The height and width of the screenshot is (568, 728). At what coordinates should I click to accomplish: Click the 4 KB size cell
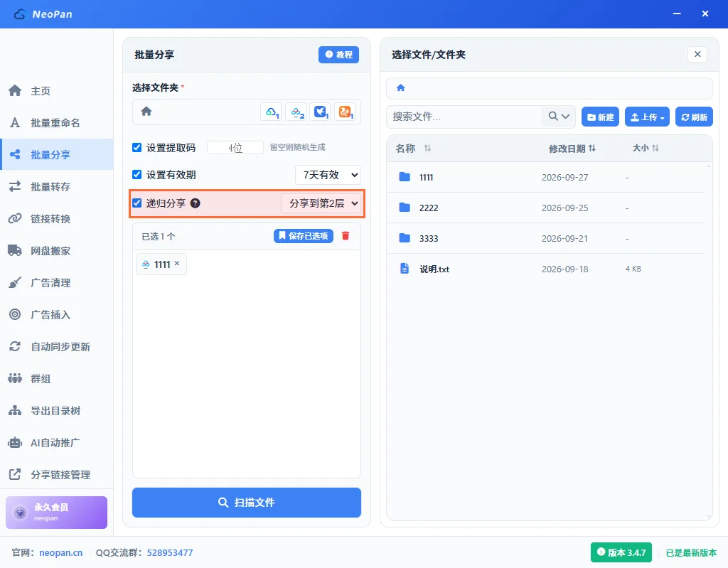(633, 269)
